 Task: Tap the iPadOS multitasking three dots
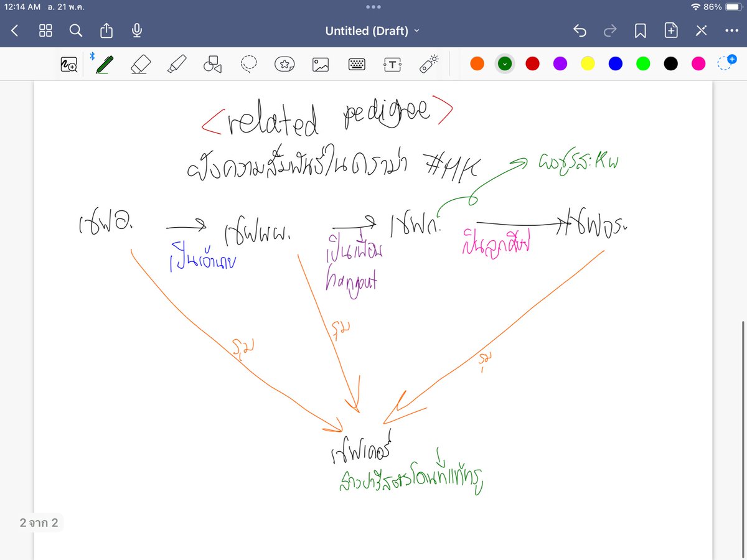click(x=374, y=7)
